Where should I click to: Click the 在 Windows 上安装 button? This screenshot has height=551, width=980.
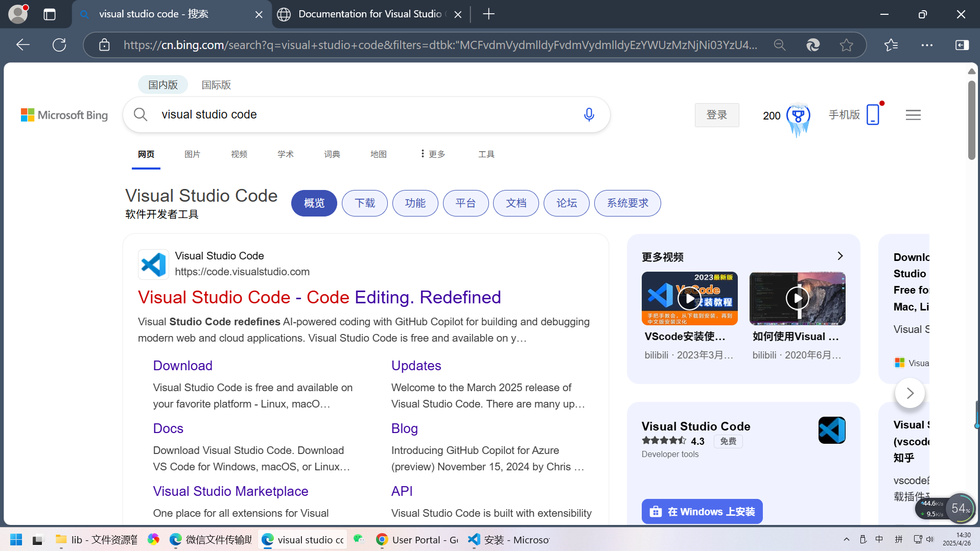coord(702,512)
